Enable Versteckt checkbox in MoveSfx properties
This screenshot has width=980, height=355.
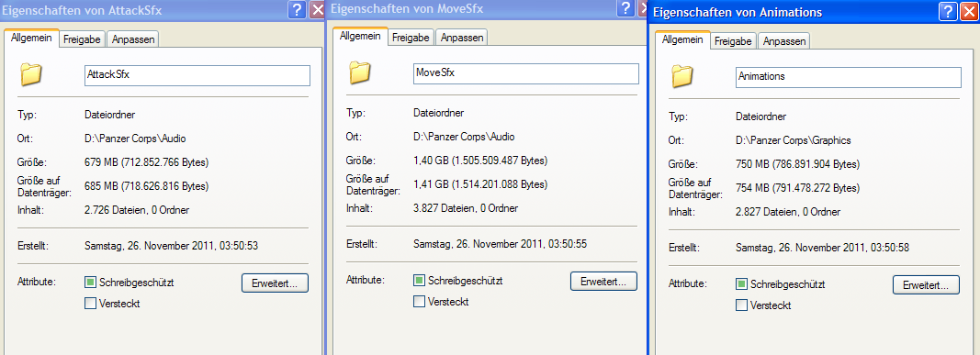(x=419, y=302)
